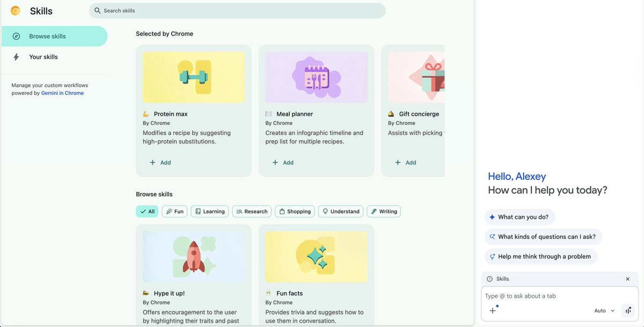Focus the Type @ to ask prompt field
Image resolution: width=644 pixels, height=327 pixels.
pyautogui.click(x=560, y=296)
